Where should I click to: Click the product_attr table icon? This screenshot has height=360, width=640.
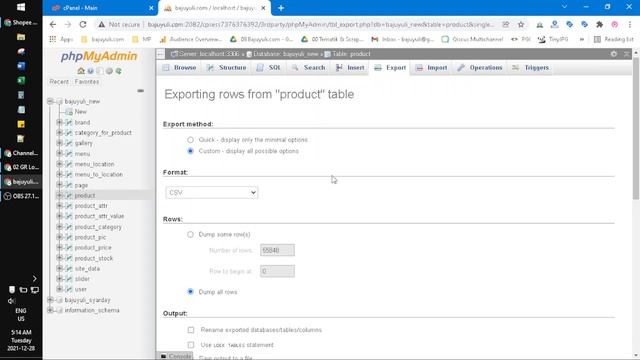(69, 206)
